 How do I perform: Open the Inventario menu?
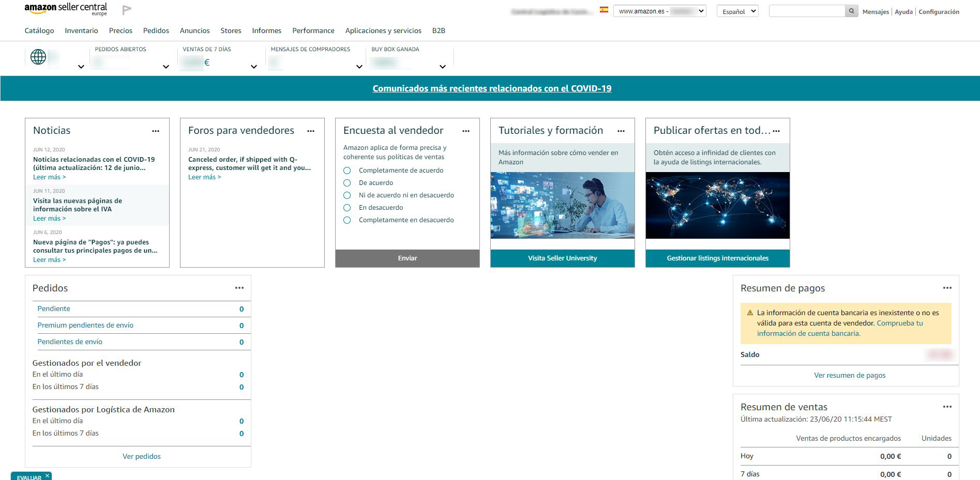pyautogui.click(x=81, y=30)
